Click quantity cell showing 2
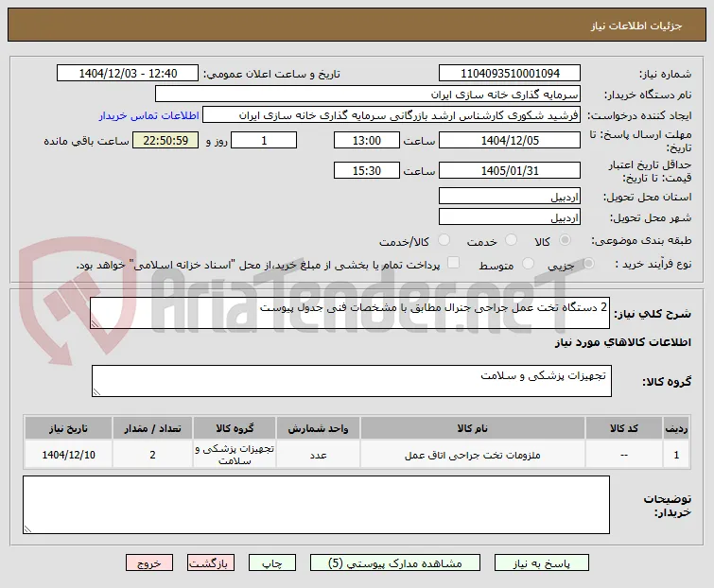 click(152, 455)
